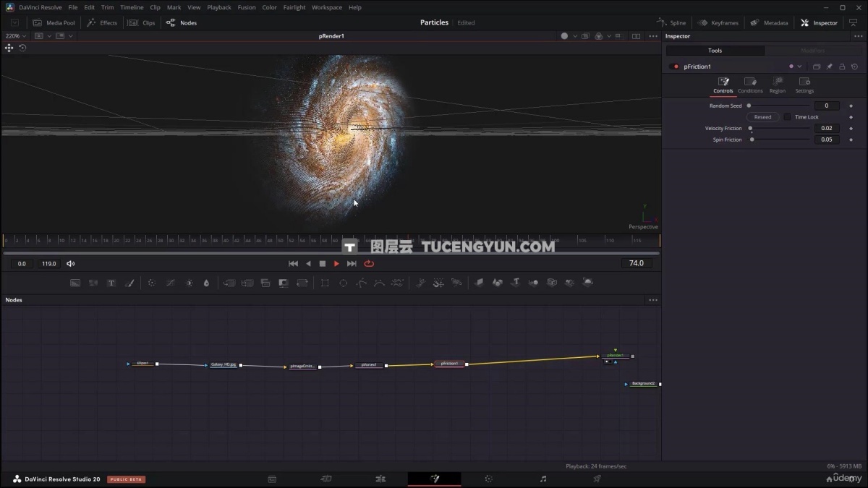Click the viewer reset rotation icon

[x=22, y=48]
